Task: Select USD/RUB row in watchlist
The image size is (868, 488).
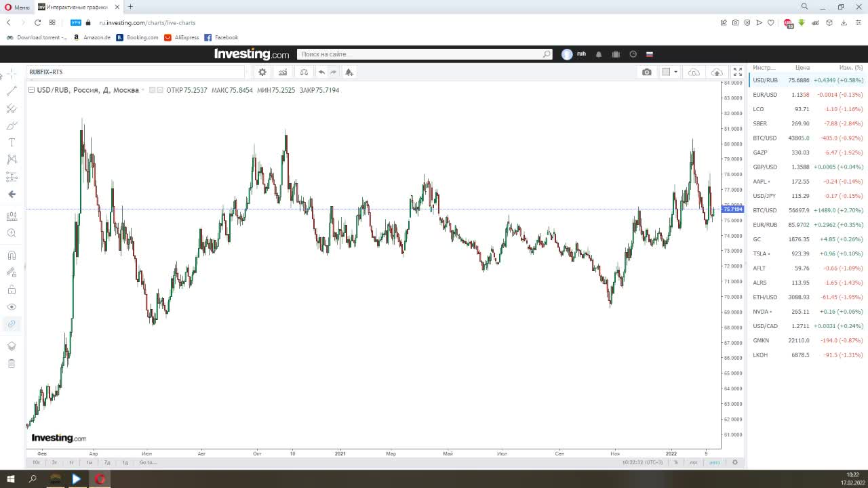Action: click(808, 80)
